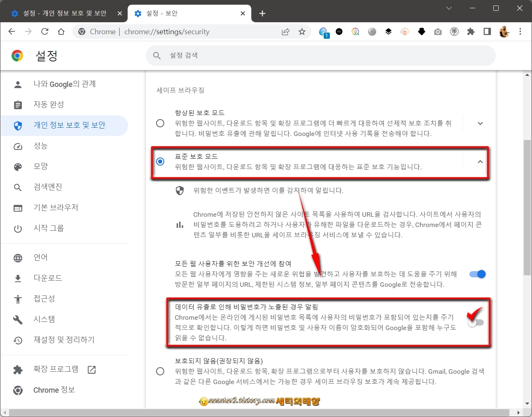Screen dimensions: 532x417
Task: Click the extension icon showing a notification badge
Action: tap(323, 31)
